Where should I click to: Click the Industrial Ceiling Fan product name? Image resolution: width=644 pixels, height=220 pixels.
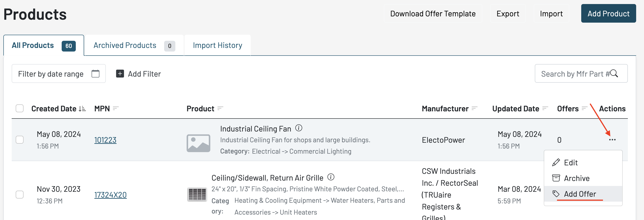pos(255,129)
